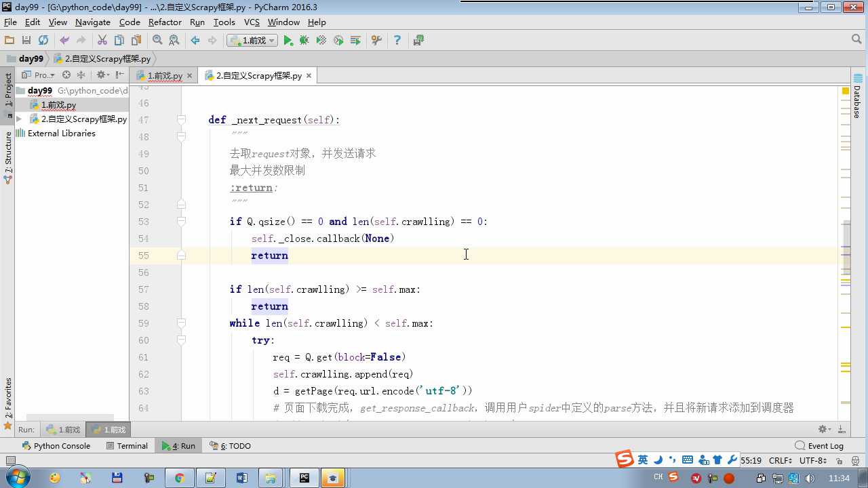This screenshot has height=488, width=868.
Task: Click the Redo arrow icon
Action: click(x=81, y=41)
